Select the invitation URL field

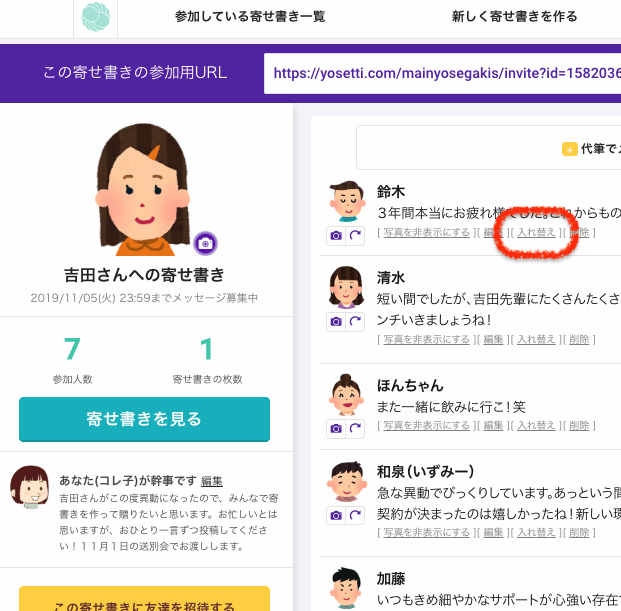coord(442,73)
